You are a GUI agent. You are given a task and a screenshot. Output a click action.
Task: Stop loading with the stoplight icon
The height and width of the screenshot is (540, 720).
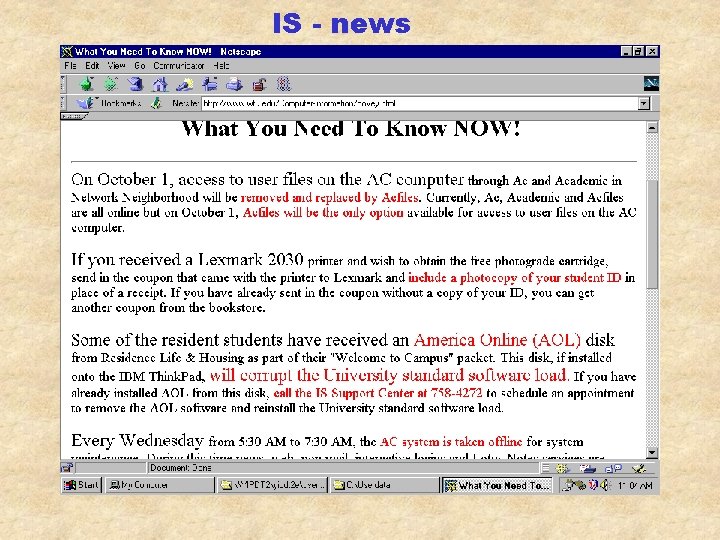point(284,84)
